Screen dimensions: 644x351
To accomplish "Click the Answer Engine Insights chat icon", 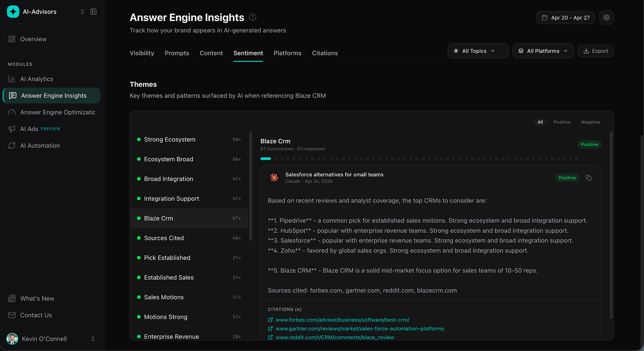I will [x=13, y=96].
